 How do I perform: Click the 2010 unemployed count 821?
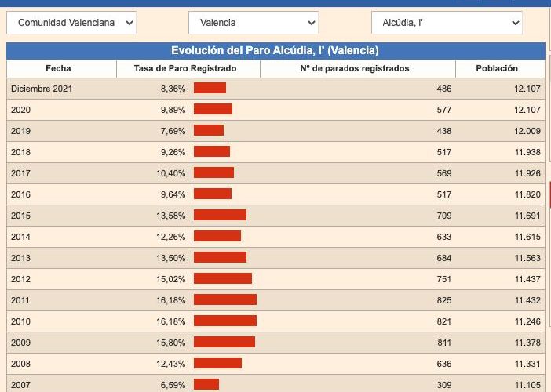[x=443, y=321]
